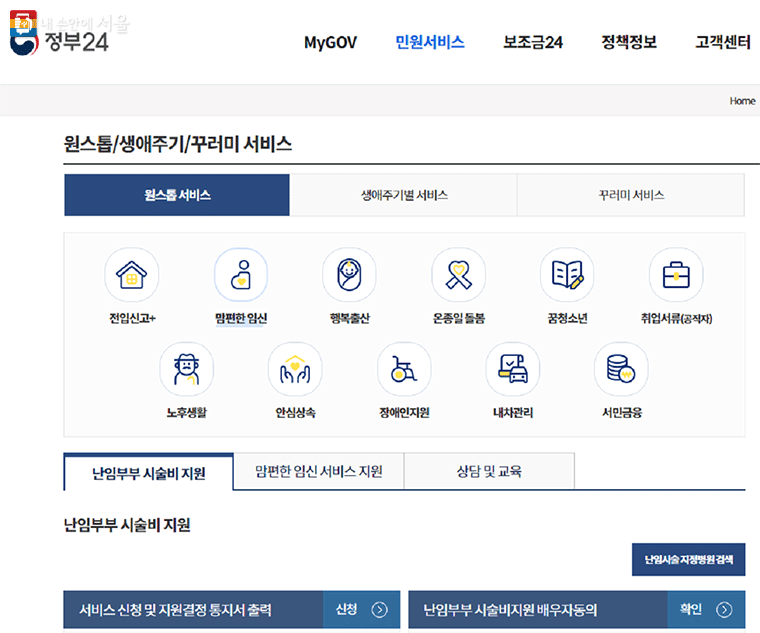Image resolution: width=760 pixels, height=633 pixels.
Task: Click the 안심상속 text label
Action: click(x=295, y=412)
